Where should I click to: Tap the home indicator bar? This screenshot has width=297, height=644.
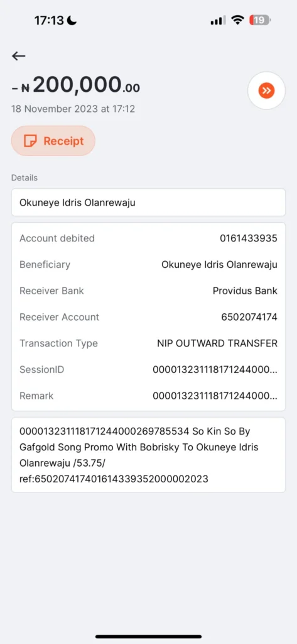click(x=148, y=636)
